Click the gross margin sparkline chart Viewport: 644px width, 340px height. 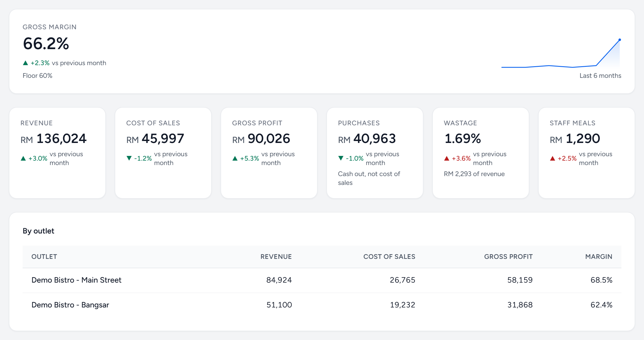(561, 54)
